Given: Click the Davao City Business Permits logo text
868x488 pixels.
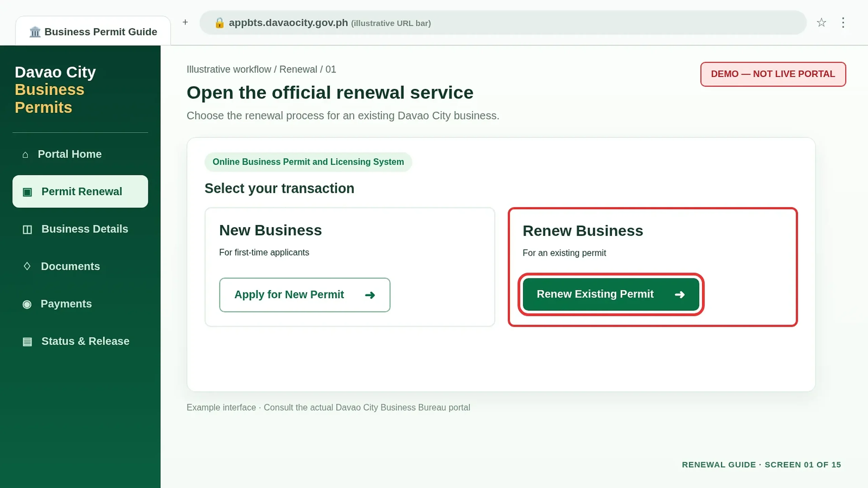Looking at the screenshot, I should click(x=55, y=90).
